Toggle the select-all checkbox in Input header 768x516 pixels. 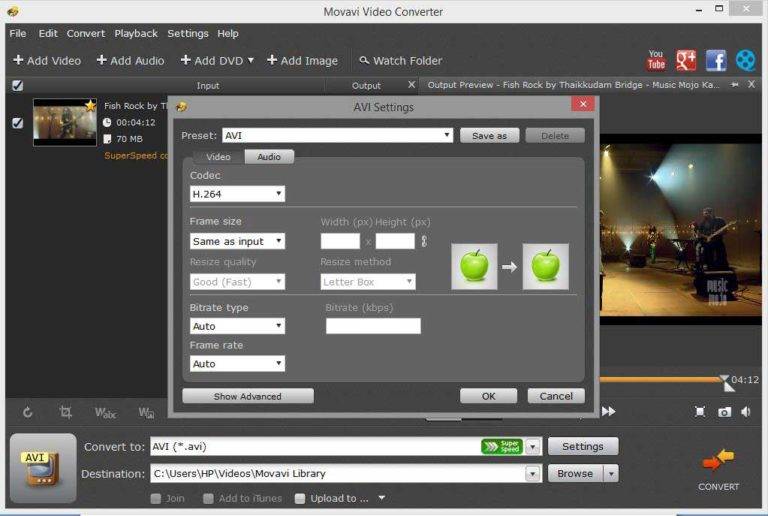18,86
